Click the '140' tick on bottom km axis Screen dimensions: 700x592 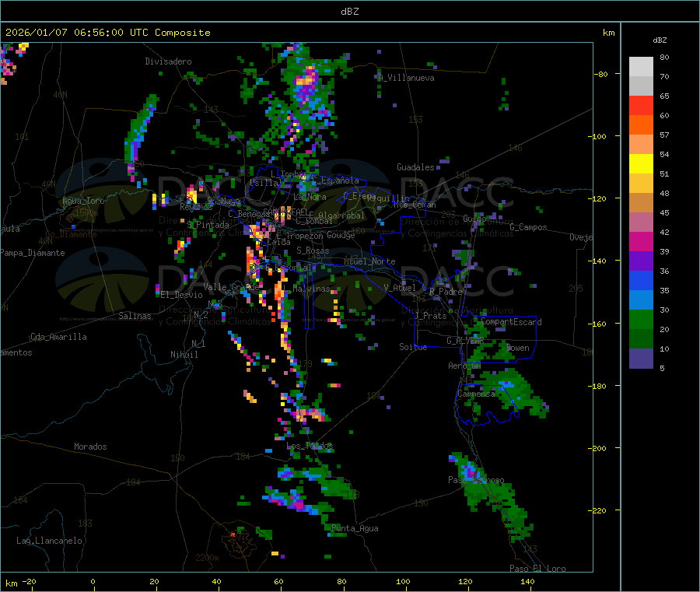[x=527, y=581]
